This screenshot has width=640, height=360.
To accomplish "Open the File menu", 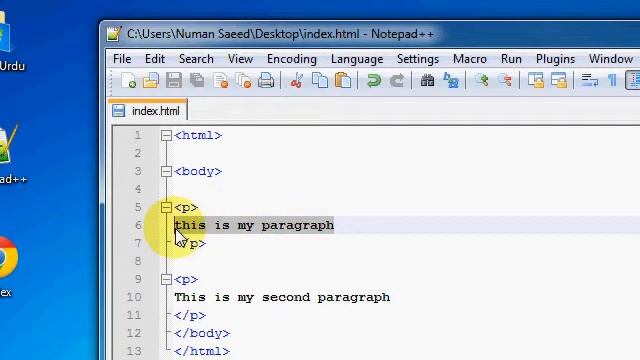I will (x=122, y=59).
